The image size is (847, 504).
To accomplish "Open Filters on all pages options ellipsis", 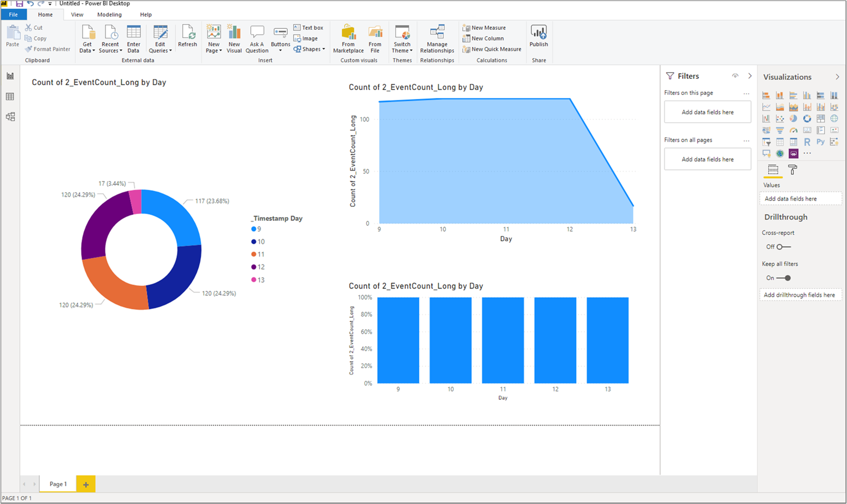I will tap(746, 140).
